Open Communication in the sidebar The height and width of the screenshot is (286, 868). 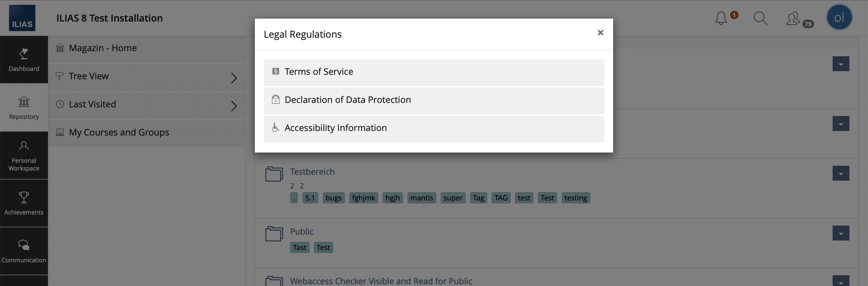tap(24, 251)
